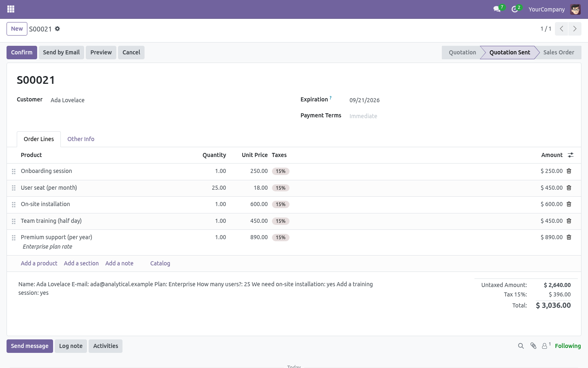Open the Payment Terms dropdown field

(460, 116)
